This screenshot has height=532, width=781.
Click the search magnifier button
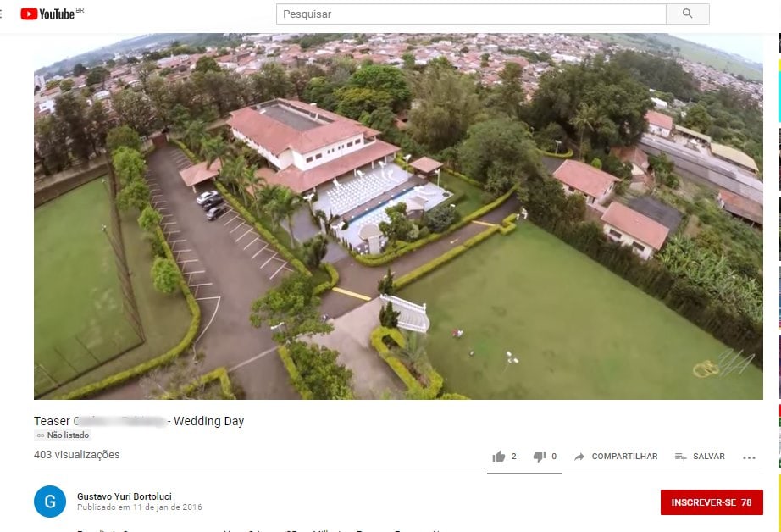click(x=687, y=14)
